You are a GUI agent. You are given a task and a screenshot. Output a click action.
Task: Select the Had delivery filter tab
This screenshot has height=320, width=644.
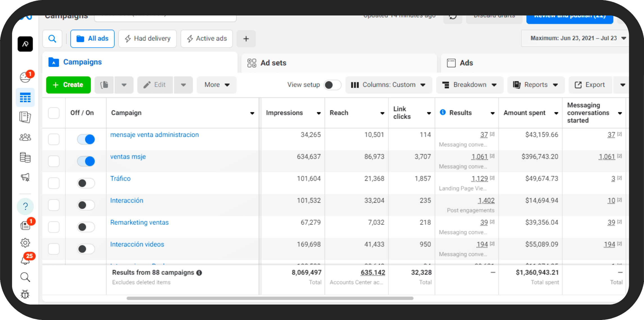tap(148, 39)
